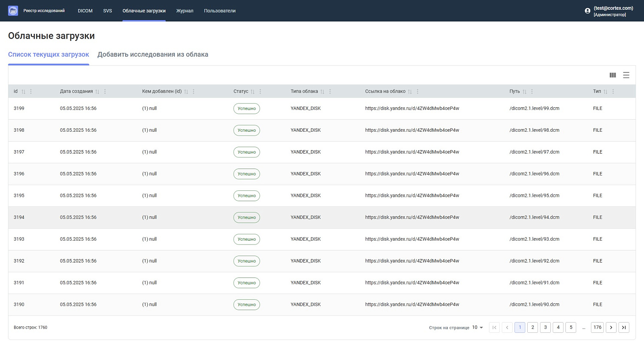Go to pagination page 3
This screenshot has width=644, height=362.
click(x=545, y=327)
